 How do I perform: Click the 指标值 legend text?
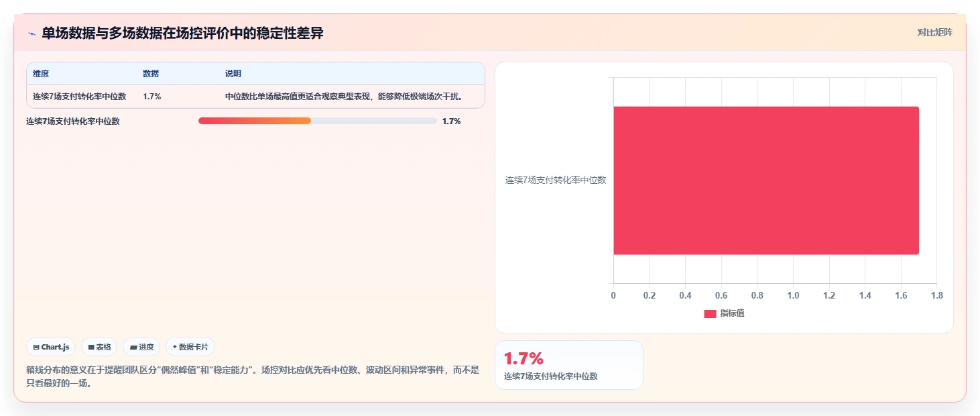click(x=732, y=313)
